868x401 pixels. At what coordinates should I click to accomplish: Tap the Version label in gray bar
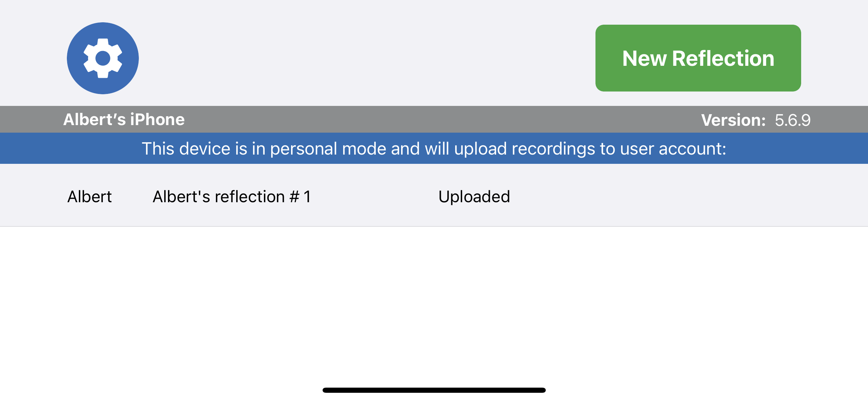(x=733, y=120)
